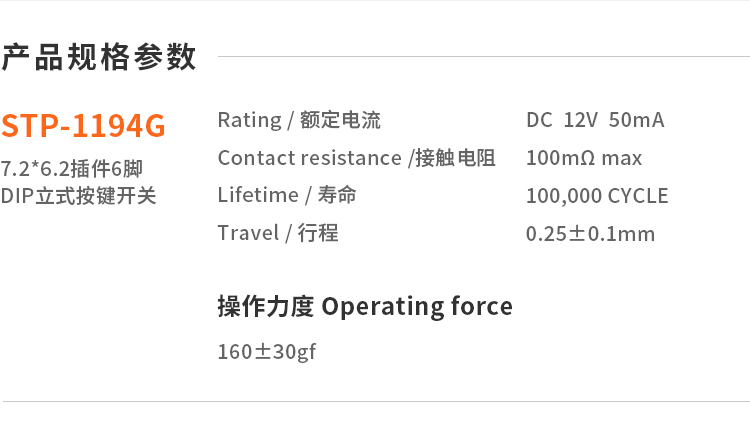Image resolution: width=750 pixels, height=423 pixels.
Task: Select the "DIP立式按键开关" product type text
Action: (x=78, y=195)
